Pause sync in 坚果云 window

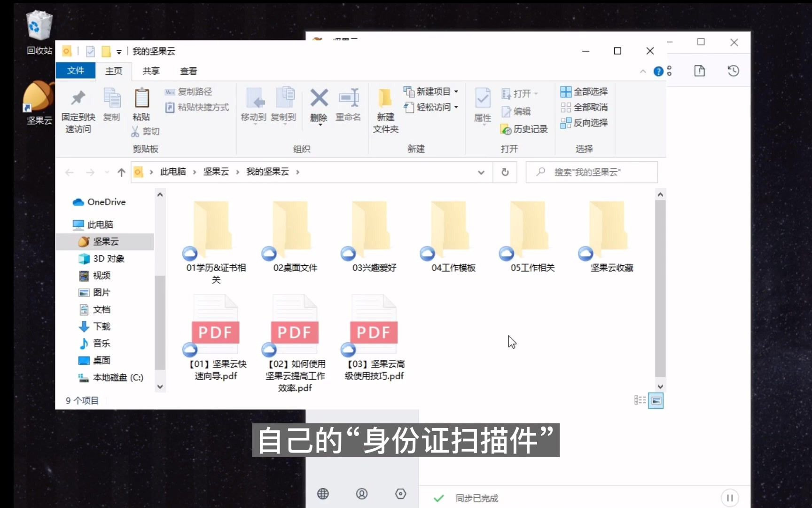730,498
